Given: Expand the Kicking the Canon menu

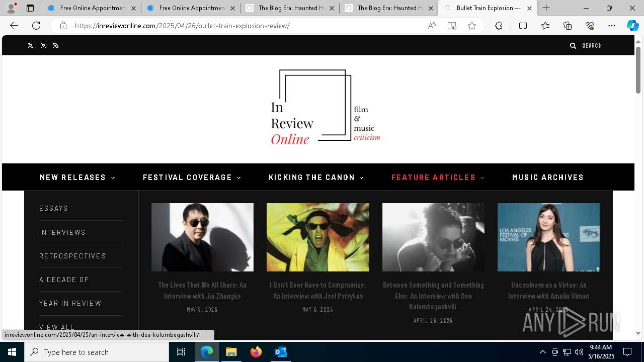Looking at the screenshot, I should 316,177.
